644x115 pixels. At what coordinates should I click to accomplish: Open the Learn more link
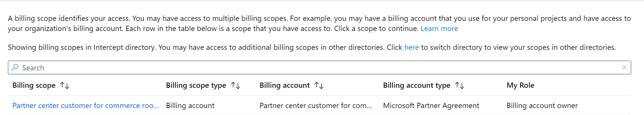(x=439, y=29)
